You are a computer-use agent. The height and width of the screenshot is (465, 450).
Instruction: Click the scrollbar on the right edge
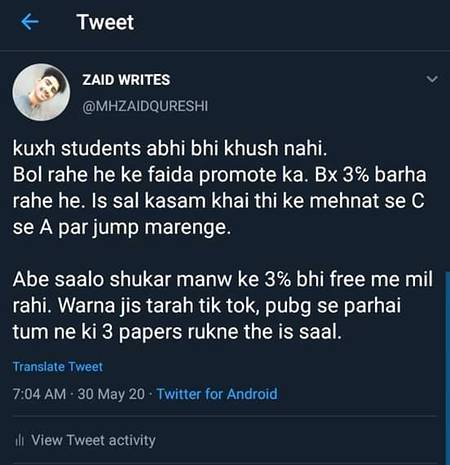click(447, 367)
